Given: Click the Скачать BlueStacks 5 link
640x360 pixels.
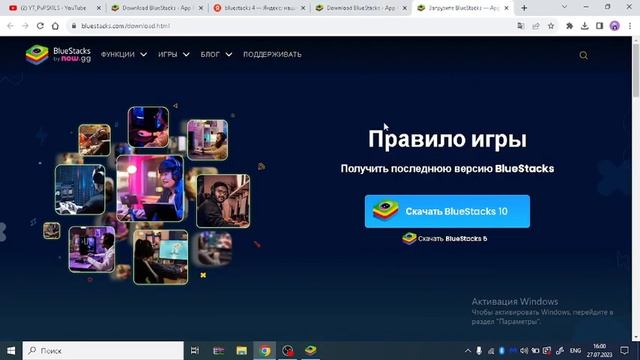Looking at the screenshot, I should 444,238.
